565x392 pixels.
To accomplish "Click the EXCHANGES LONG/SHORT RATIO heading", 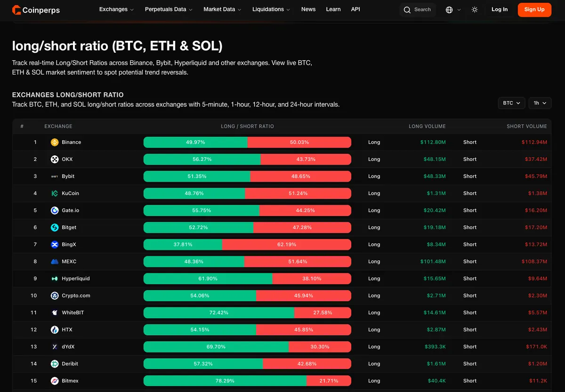I will point(68,95).
